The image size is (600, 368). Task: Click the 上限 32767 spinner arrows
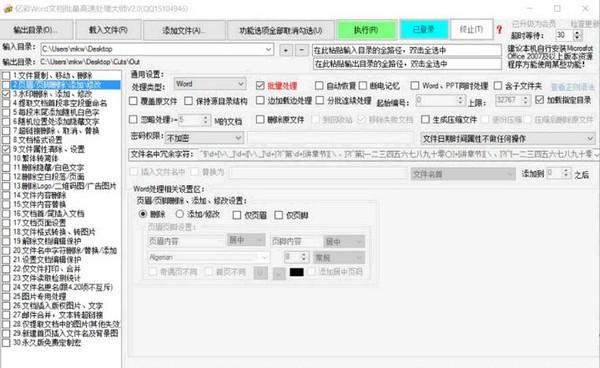click(x=525, y=101)
